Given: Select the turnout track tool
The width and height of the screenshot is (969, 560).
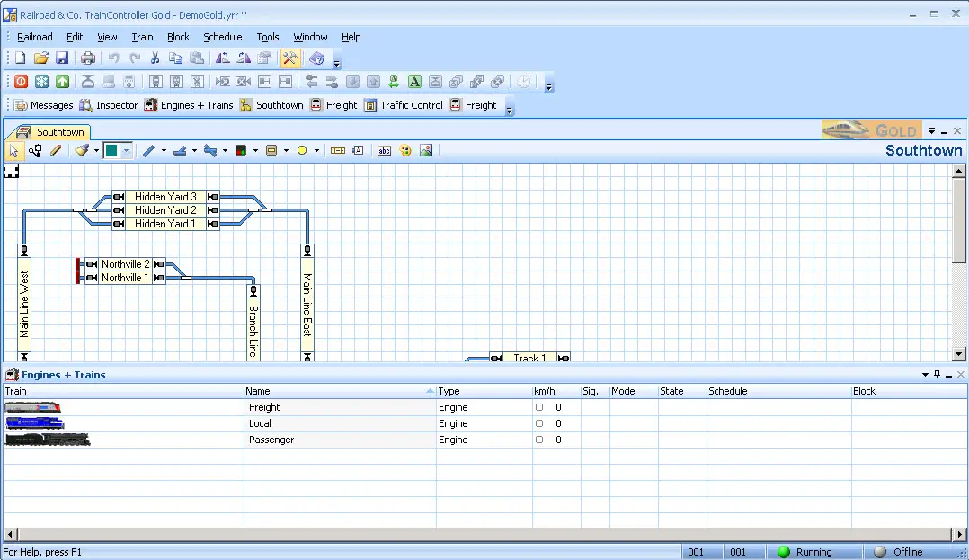Looking at the screenshot, I should coord(180,151).
